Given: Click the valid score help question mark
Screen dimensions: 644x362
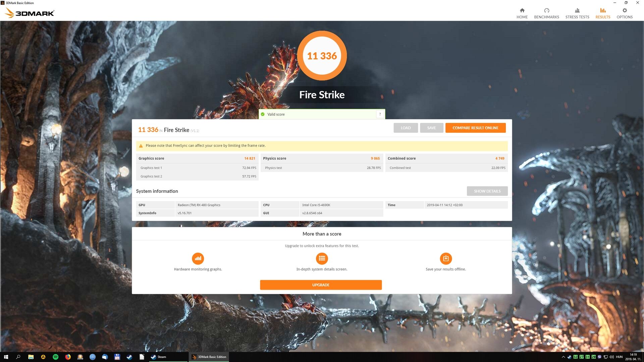Looking at the screenshot, I should pos(380,114).
